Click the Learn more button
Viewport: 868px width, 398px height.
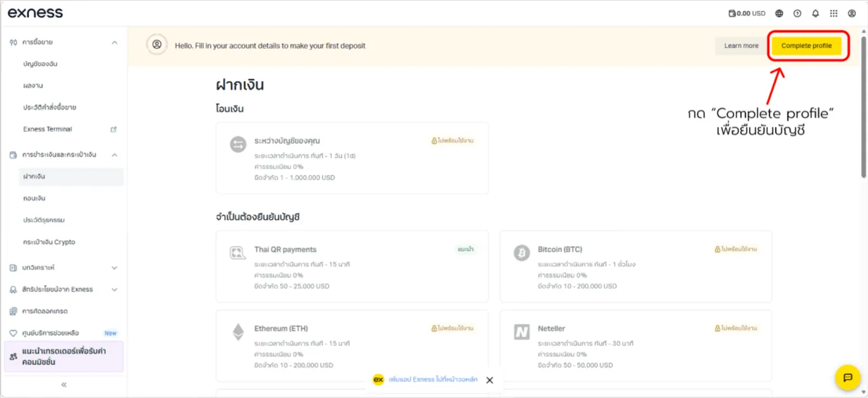click(x=741, y=46)
